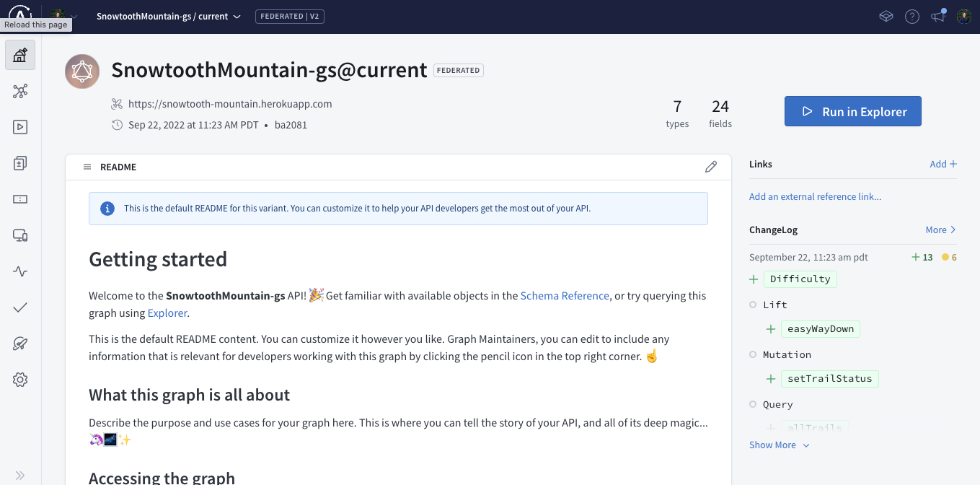This screenshot has width=980, height=485.
Task: Click the FEDERATED | V2 badge in header
Action: pos(290,16)
